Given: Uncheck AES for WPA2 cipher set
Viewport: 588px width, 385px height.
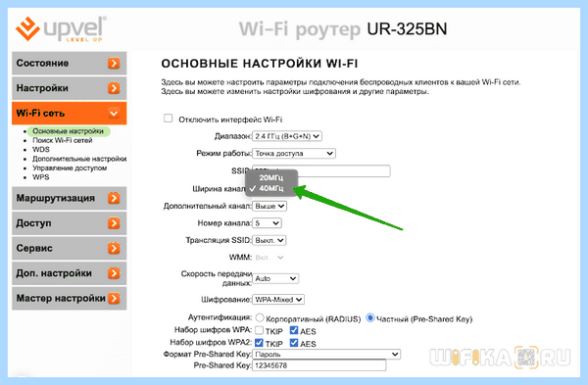Looking at the screenshot, I should tap(294, 343).
